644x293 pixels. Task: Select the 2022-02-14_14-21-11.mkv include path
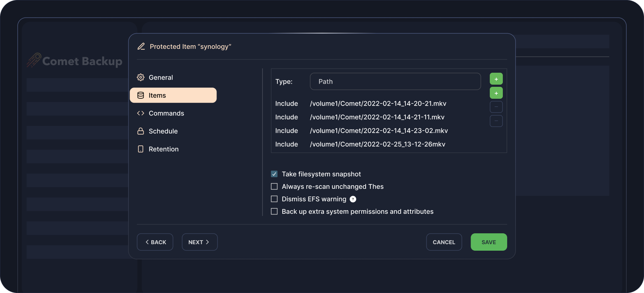[377, 117]
